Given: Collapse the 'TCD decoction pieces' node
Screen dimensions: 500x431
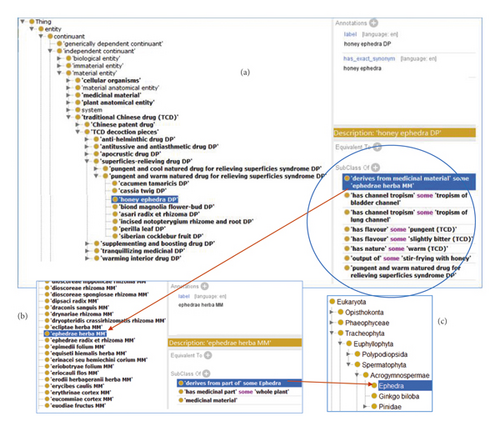Looking at the screenshot, I should tap(78, 132).
